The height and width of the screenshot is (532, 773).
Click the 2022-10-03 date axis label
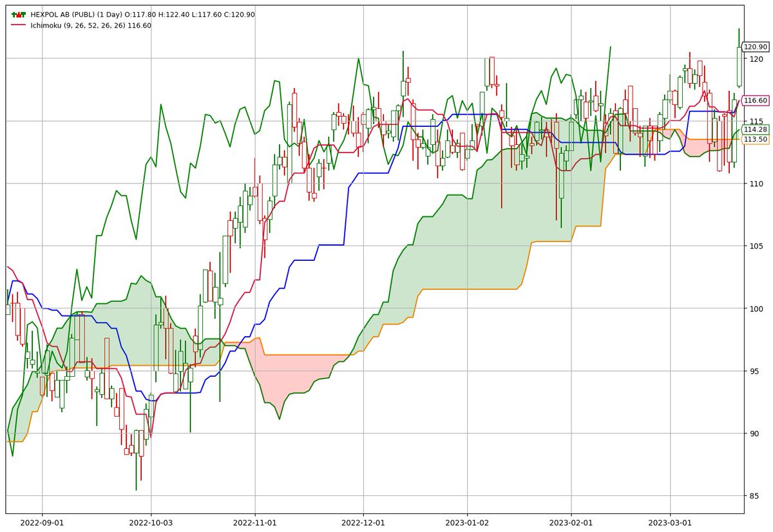coord(151,523)
